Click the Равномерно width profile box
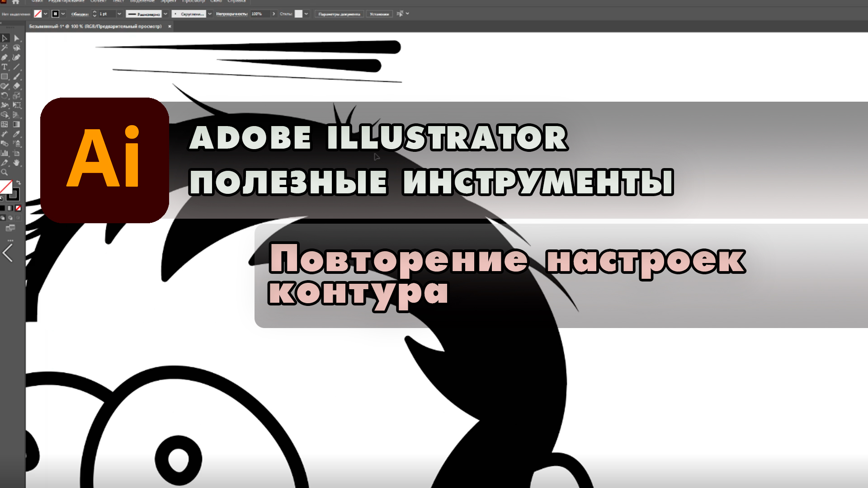 coord(144,14)
